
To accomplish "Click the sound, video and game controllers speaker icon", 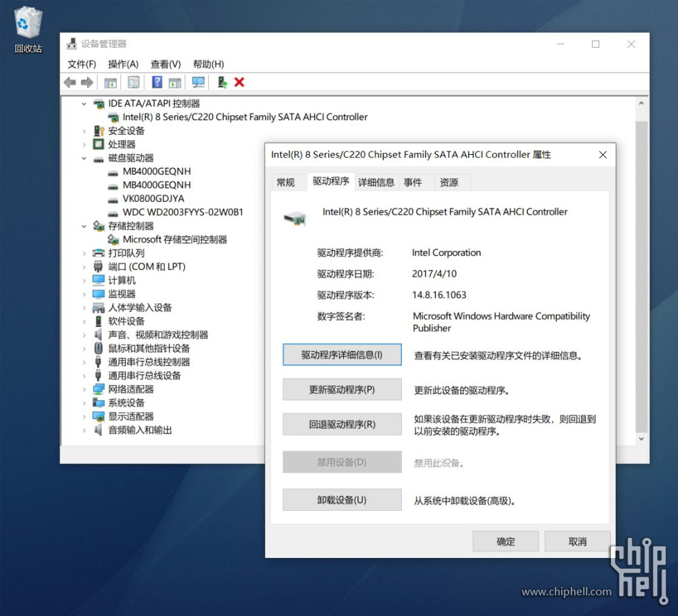I will point(98,335).
